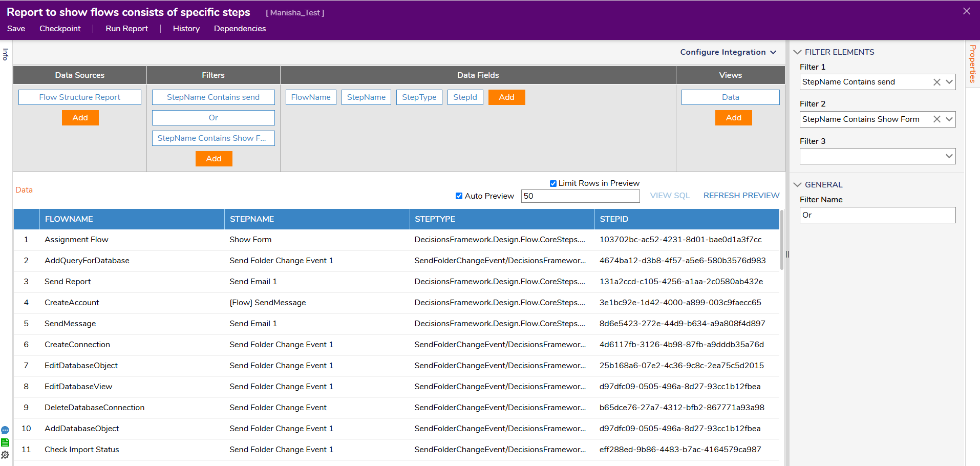Screen dimensions: 980x466
Task: Select the Or filter block
Action: tap(214, 118)
